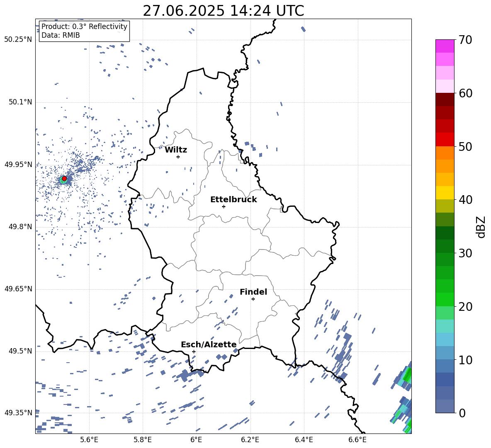Image resolution: width=491 pixels, height=448 pixels.
Task: Click the yellow colorbar segment above 40
Action: (445, 193)
